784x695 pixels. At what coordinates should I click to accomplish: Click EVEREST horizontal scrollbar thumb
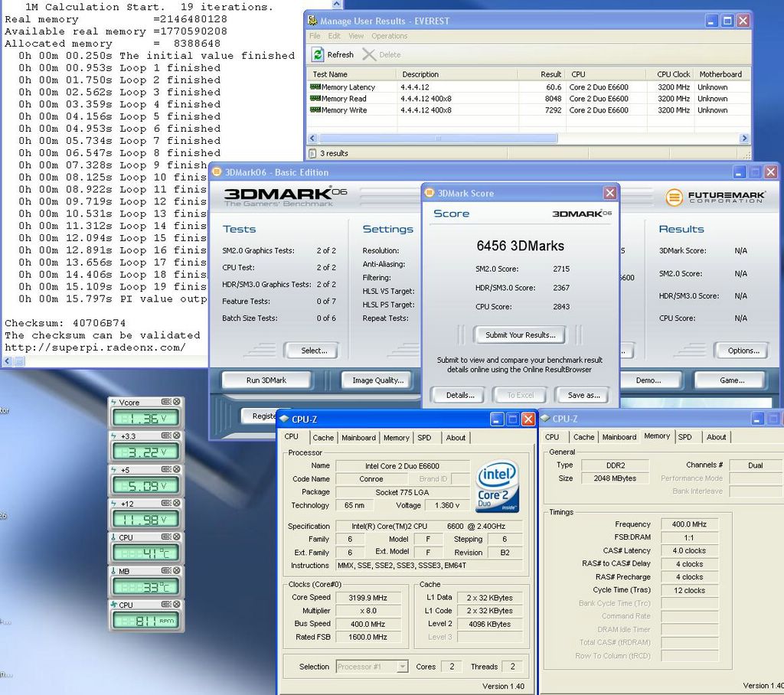coord(438,138)
